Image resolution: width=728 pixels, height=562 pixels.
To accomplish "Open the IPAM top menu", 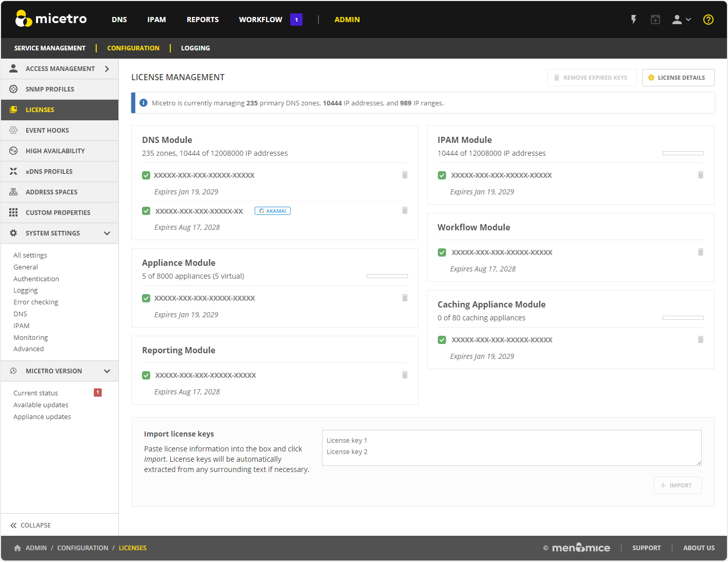I will point(156,20).
